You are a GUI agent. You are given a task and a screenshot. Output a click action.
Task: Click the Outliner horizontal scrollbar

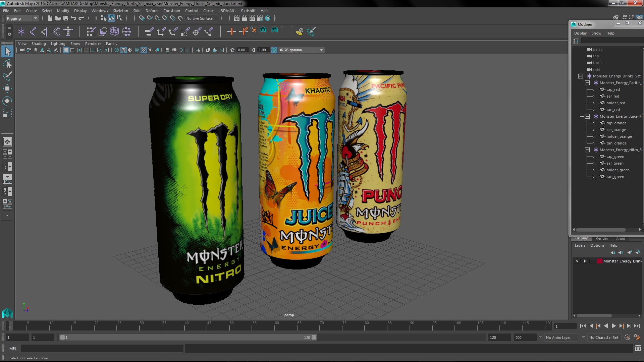pos(601,230)
